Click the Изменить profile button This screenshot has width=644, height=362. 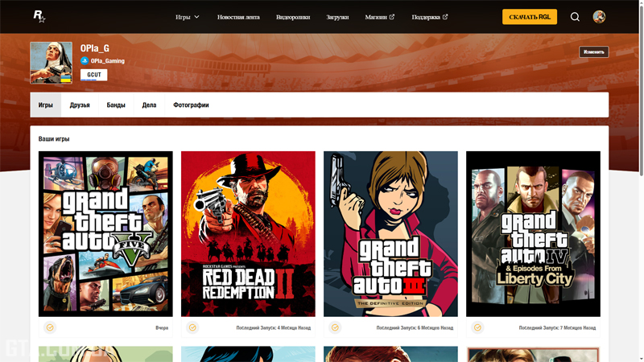(593, 52)
